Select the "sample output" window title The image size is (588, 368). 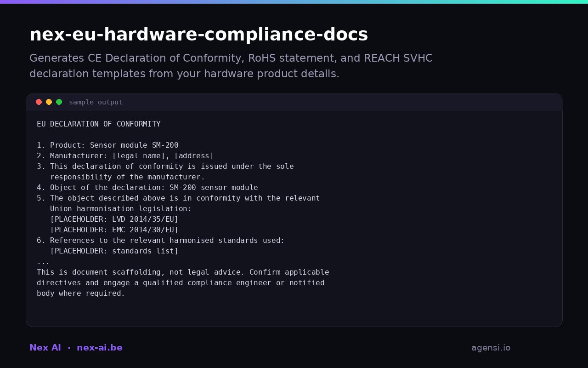[96, 102]
